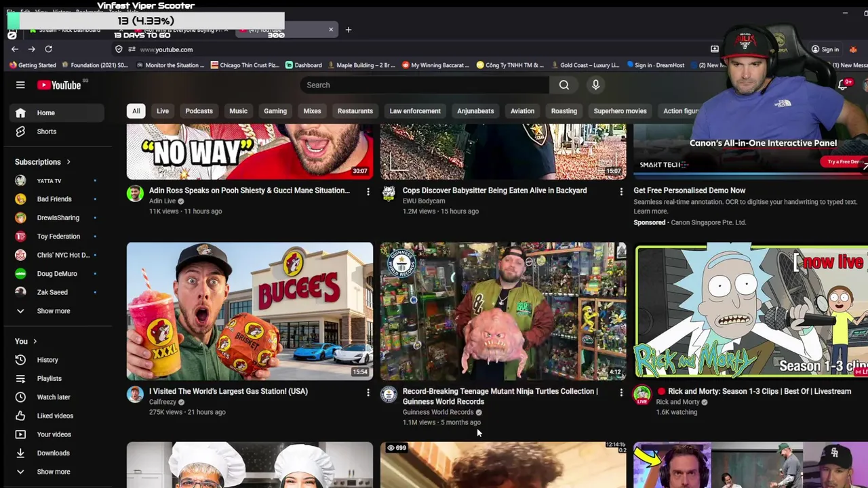Click the EWU Bodycam channel avatar
This screenshot has height=488, width=868.
tap(389, 194)
